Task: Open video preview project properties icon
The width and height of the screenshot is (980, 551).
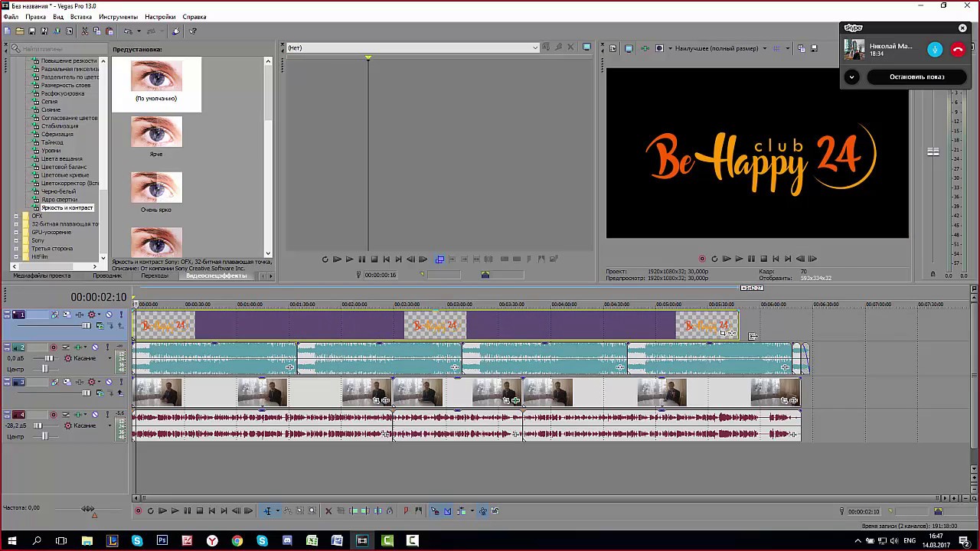Action: [612, 48]
